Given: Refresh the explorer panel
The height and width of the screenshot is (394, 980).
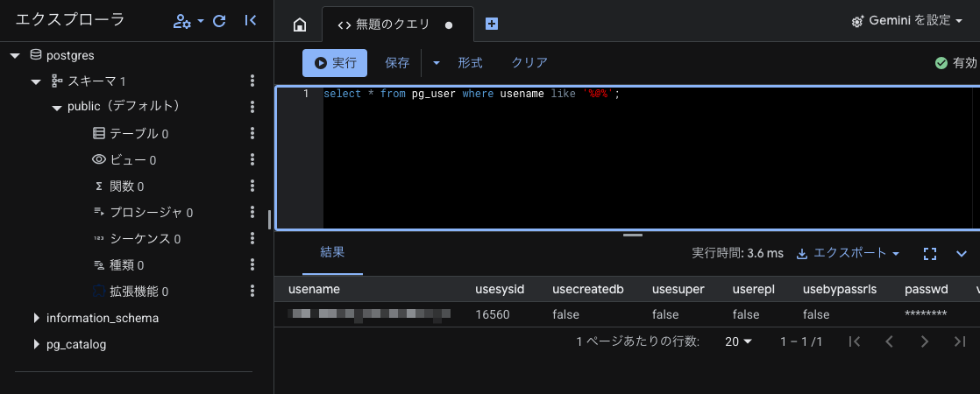Looking at the screenshot, I should (219, 21).
